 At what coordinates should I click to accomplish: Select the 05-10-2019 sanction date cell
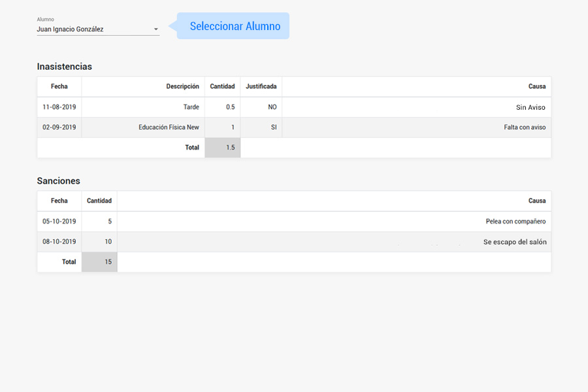59,221
